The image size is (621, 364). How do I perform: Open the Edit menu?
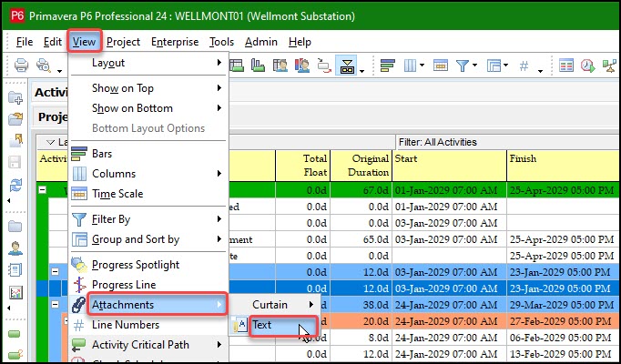(53, 42)
